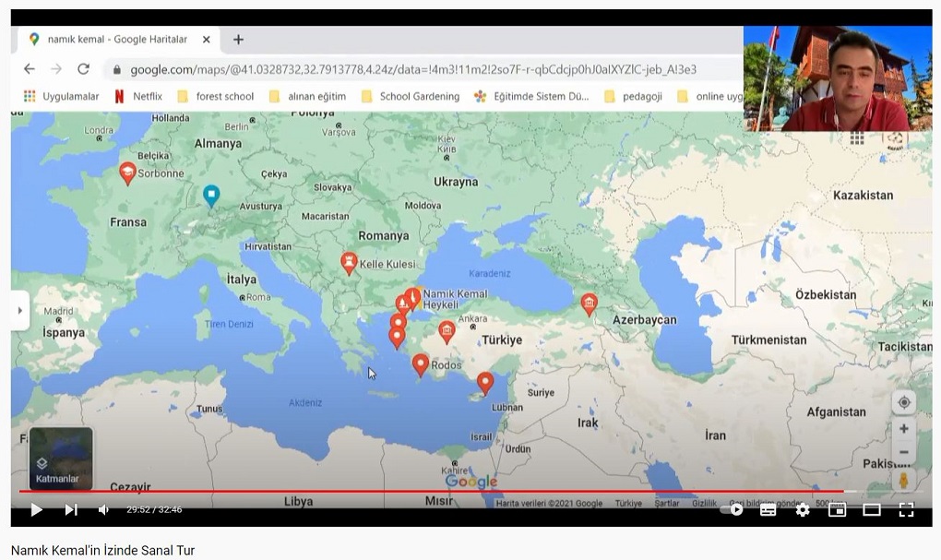The height and width of the screenshot is (560, 941).
Task: Play the video
Action: point(36,509)
